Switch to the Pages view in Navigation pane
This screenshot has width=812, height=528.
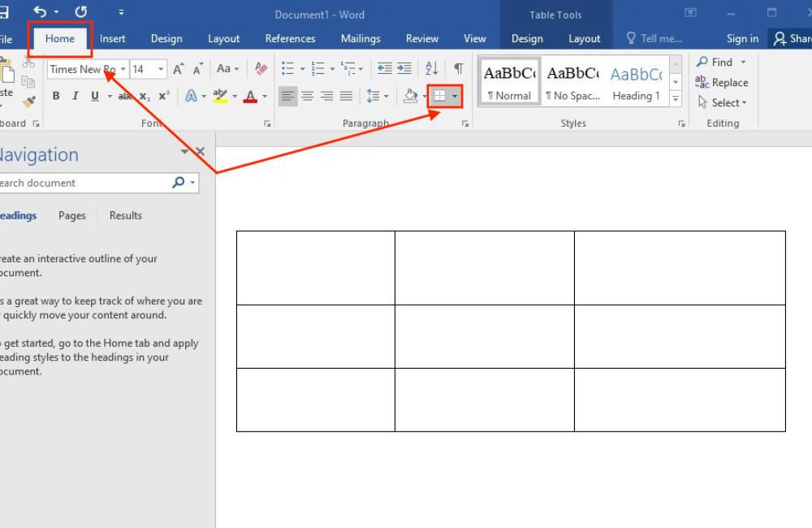[x=71, y=214]
